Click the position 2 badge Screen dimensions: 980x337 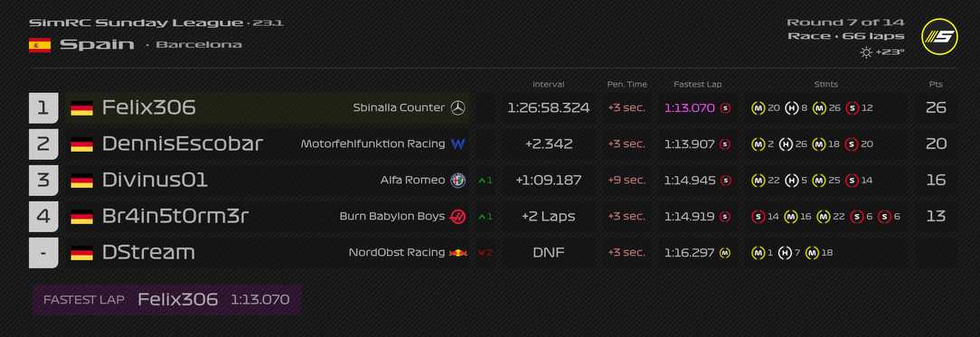43,145
